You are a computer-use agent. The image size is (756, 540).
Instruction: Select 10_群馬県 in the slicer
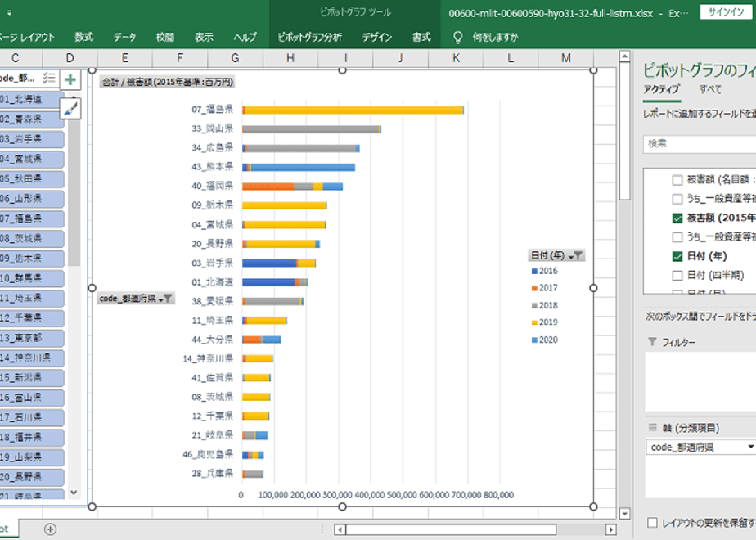tap(31, 278)
